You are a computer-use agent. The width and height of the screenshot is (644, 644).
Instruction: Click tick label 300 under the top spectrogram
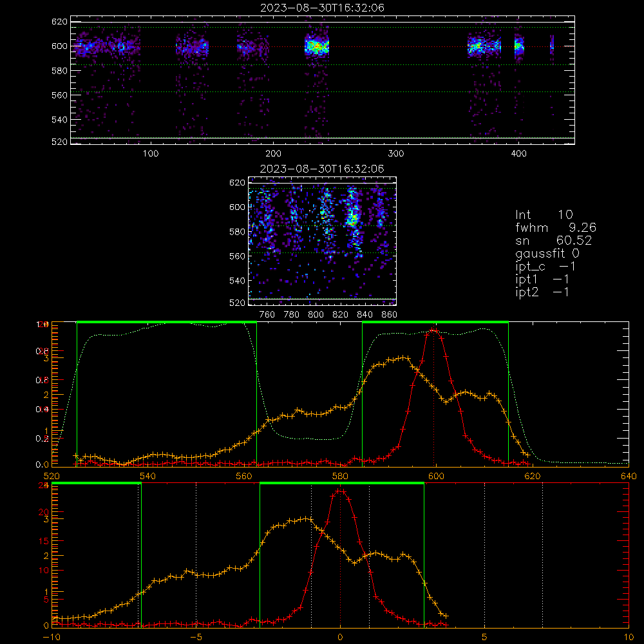point(396,154)
